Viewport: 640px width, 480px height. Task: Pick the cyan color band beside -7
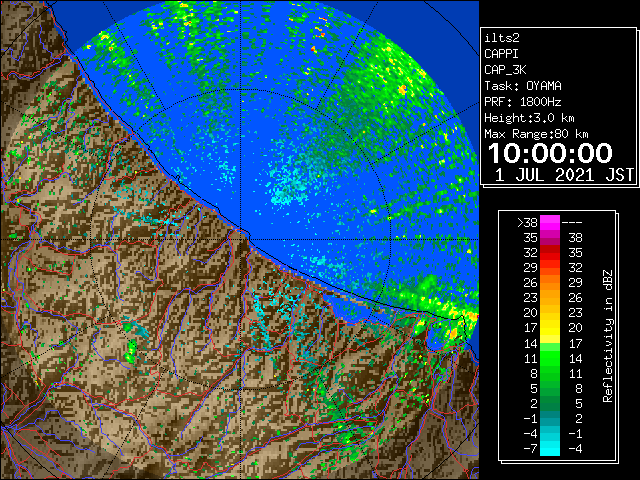pyautogui.click(x=550, y=449)
